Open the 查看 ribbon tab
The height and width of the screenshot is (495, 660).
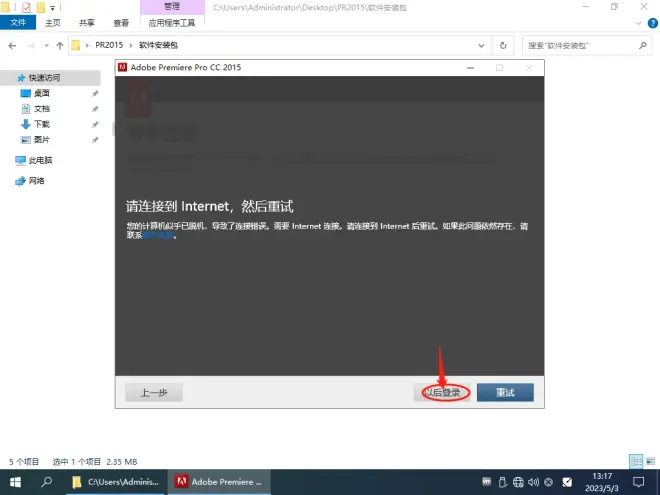[x=121, y=22]
